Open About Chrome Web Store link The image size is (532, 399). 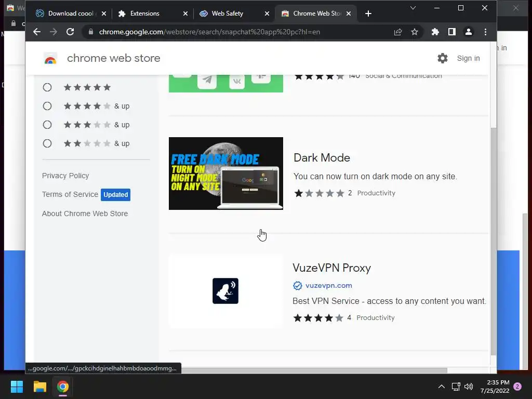point(85,214)
